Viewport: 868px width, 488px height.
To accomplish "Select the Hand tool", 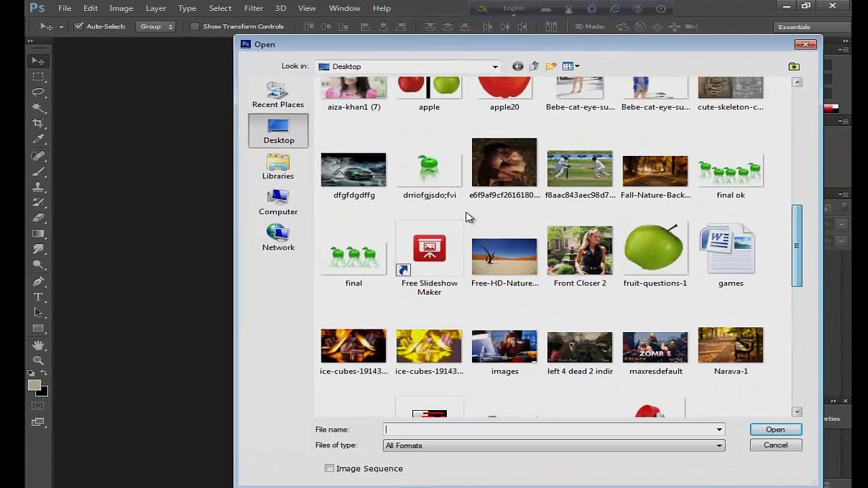I will [39, 345].
